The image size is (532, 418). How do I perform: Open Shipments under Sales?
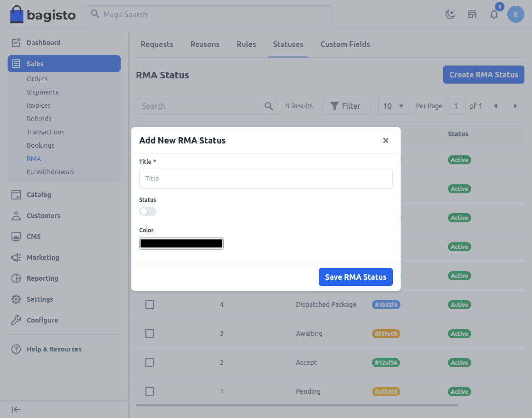[x=42, y=92]
